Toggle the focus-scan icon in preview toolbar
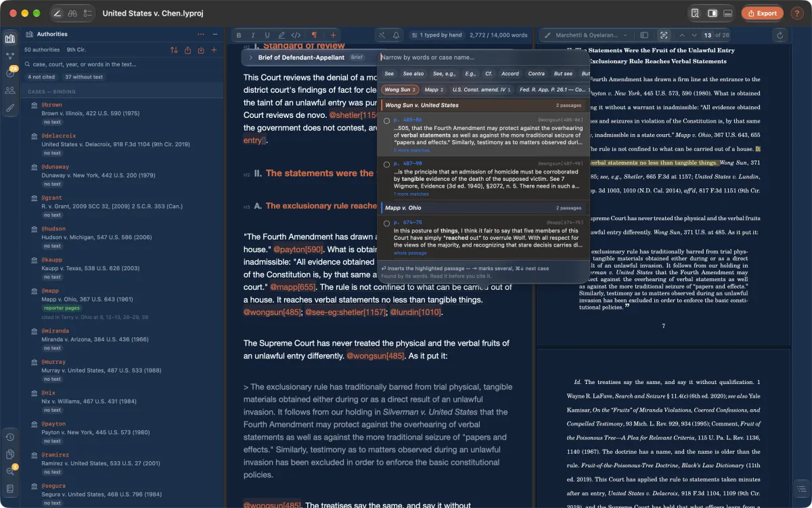The image size is (812, 508). click(664, 35)
